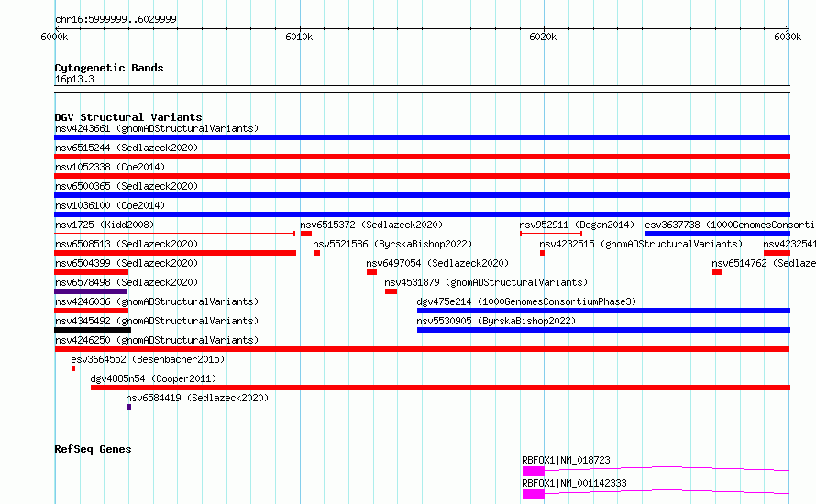The height and width of the screenshot is (504, 816).
Task: Click the 6030k ruler end label
Action: (x=788, y=37)
